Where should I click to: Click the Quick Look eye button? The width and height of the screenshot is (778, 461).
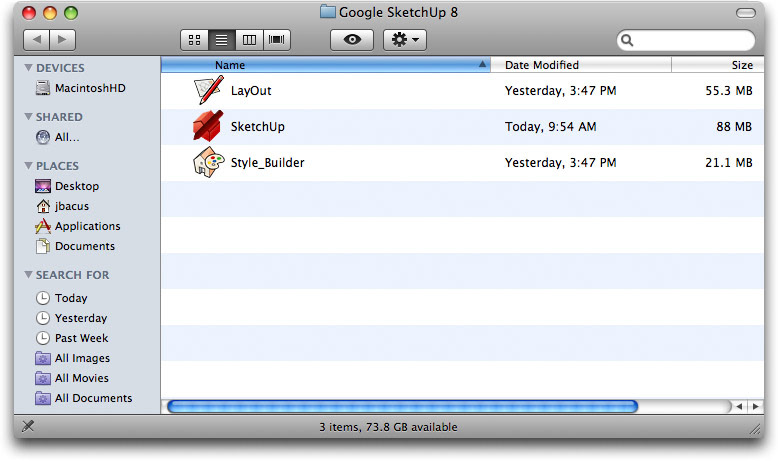[x=352, y=40]
